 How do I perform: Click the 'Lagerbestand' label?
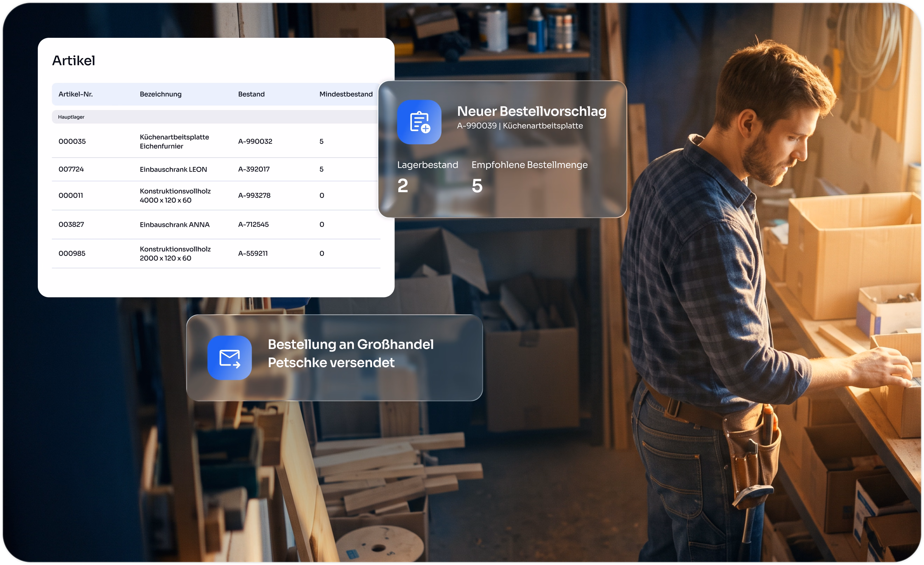[427, 165]
